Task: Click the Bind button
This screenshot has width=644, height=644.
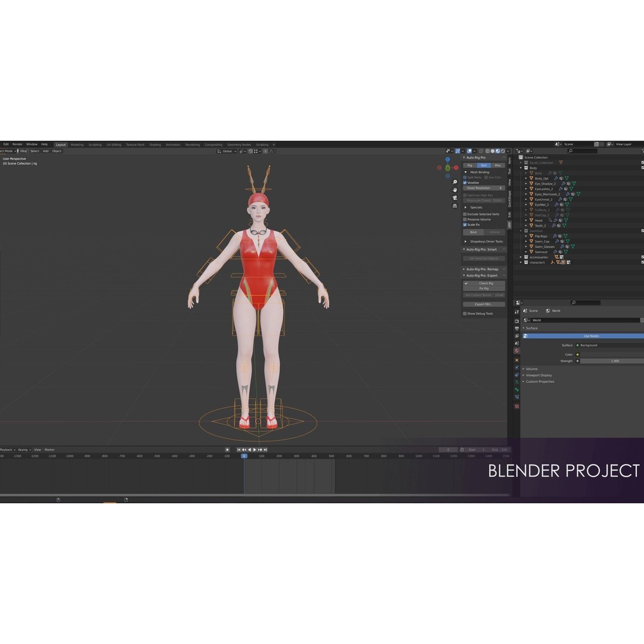Action: pos(473,232)
